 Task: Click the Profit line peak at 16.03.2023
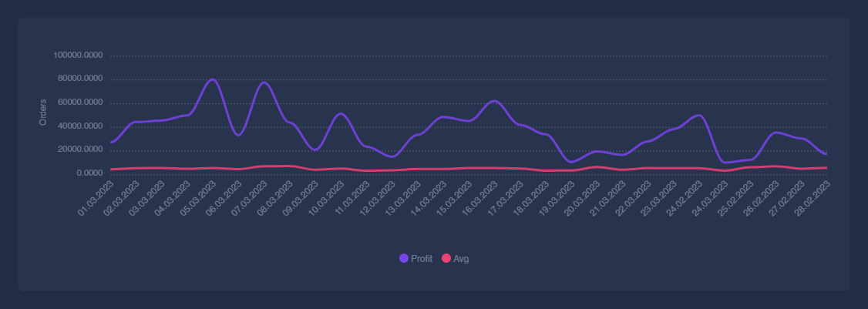coord(494,101)
